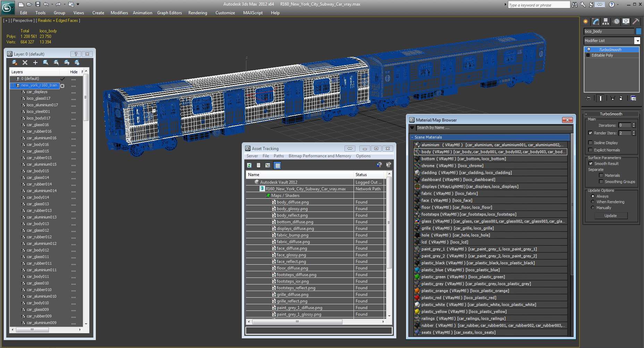Click the Perspective viewport label
The width and height of the screenshot is (644, 348).
pyautogui.click(x=23, y=20)
